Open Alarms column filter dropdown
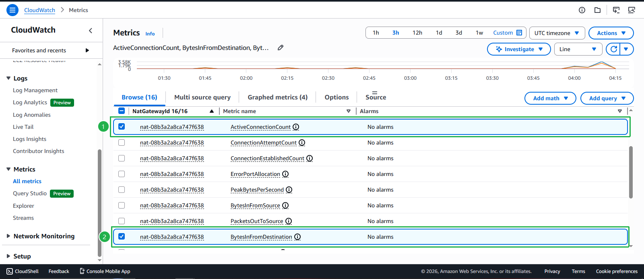This screenshot has width=644, height=279. (620, 111)
